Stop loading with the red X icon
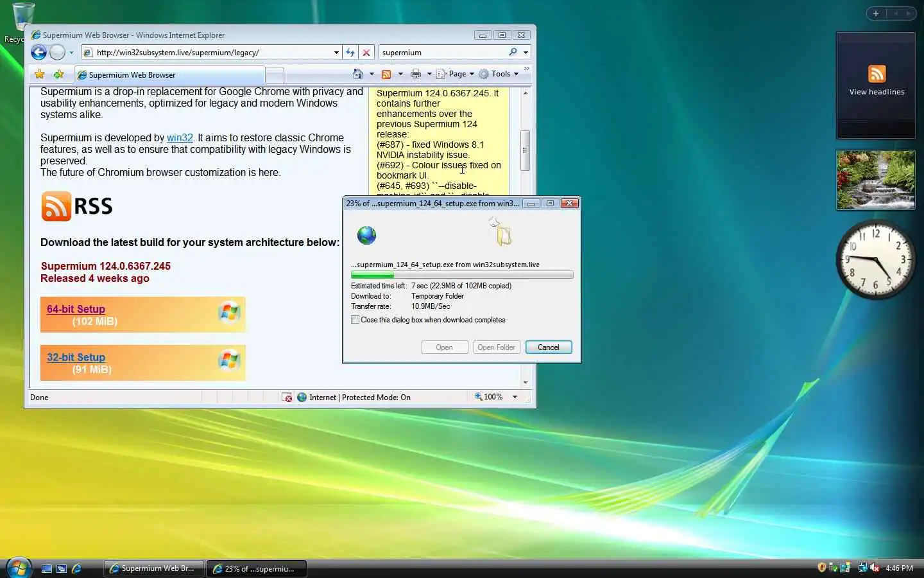Viewport: 924px width, 578px height. click(366, 53)
